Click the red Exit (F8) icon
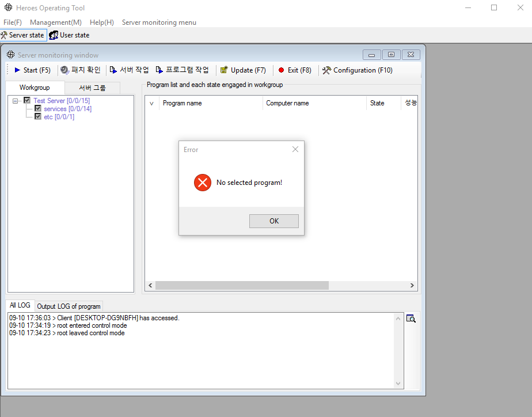This screenshot has height=417, width=532. coord(282,70)
